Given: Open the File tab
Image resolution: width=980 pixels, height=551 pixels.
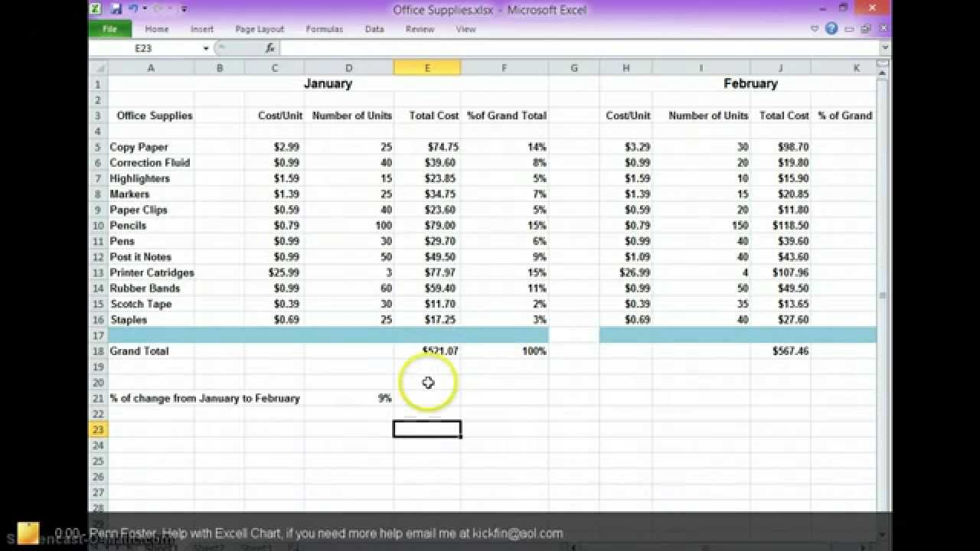Looking at the screenshot, I should click(x=109, y=29).
